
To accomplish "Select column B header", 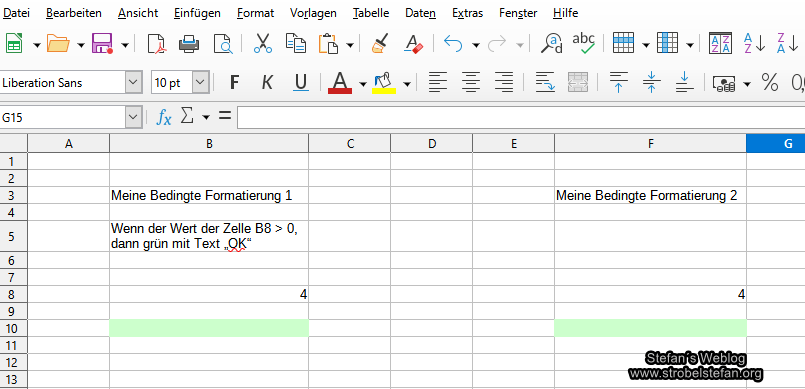I will point(209,144).
